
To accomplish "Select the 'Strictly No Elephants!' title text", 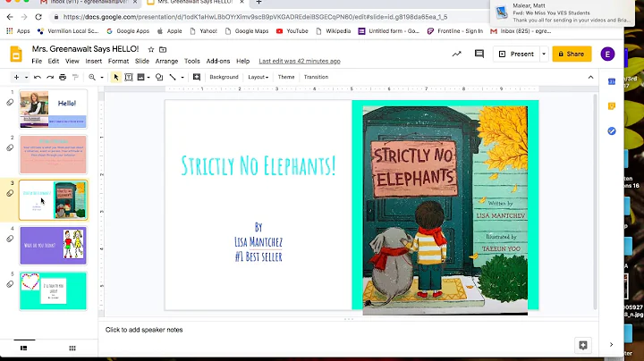I will click(x=258, y=165).
